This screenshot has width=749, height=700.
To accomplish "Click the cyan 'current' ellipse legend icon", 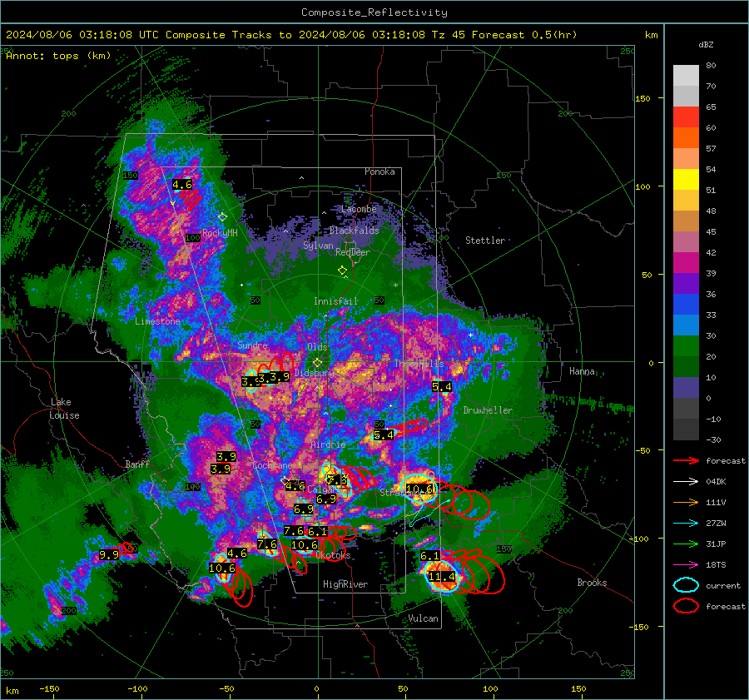I will coord(686,585).
